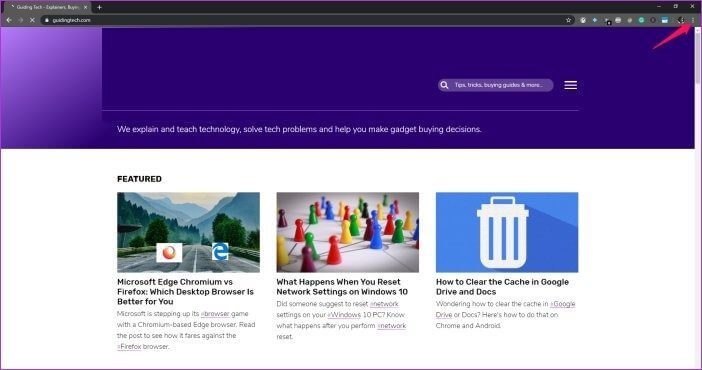Open 'How to Clear the Cache in Google Drive' headline
The image size is (702, 370).
tap(502, 287)
